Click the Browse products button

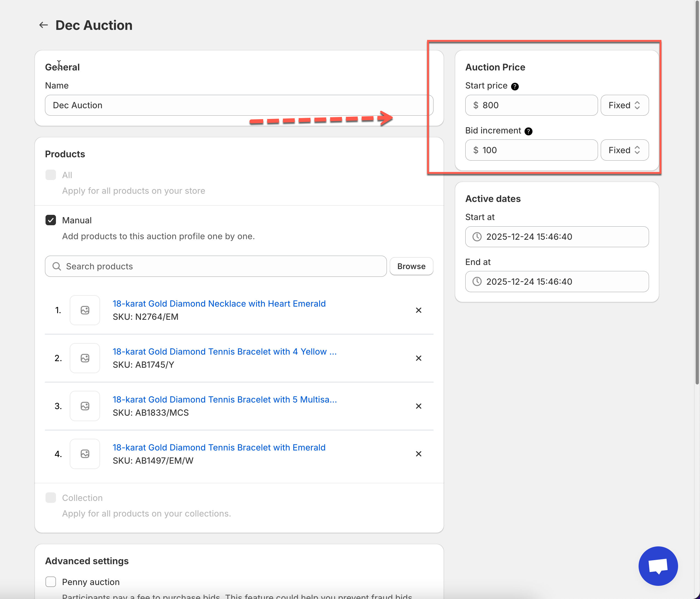tap(411, 266)
